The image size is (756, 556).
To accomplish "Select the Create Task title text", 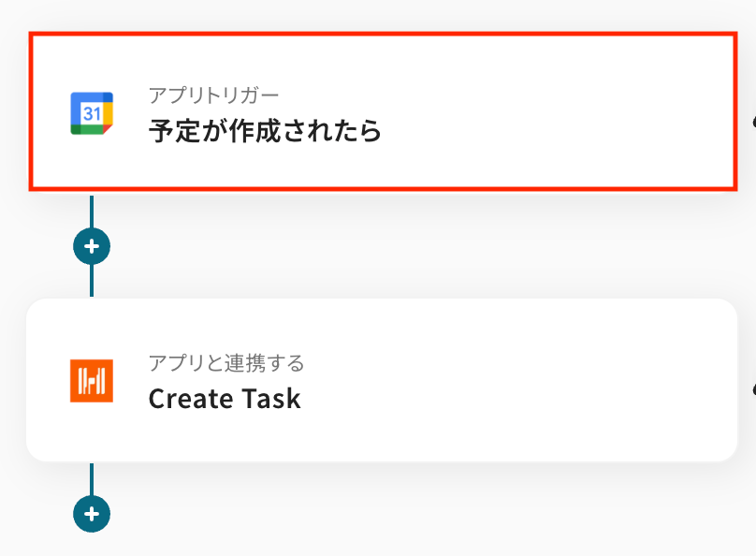I will (x=225, y=399).
